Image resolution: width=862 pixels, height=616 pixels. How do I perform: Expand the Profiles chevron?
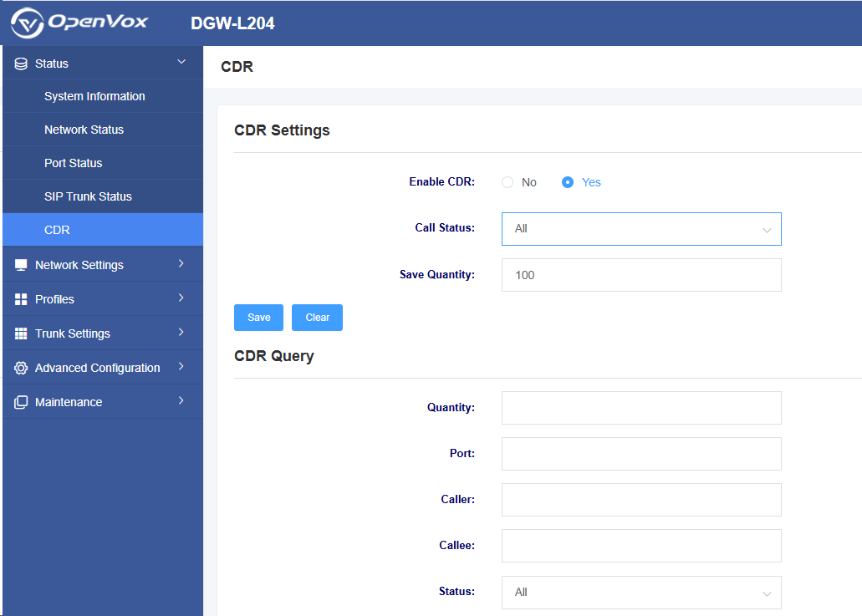(x=181, y=298)
